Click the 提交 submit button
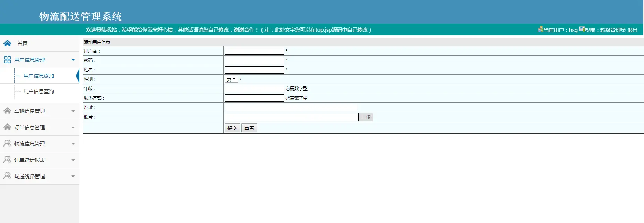 232,128
